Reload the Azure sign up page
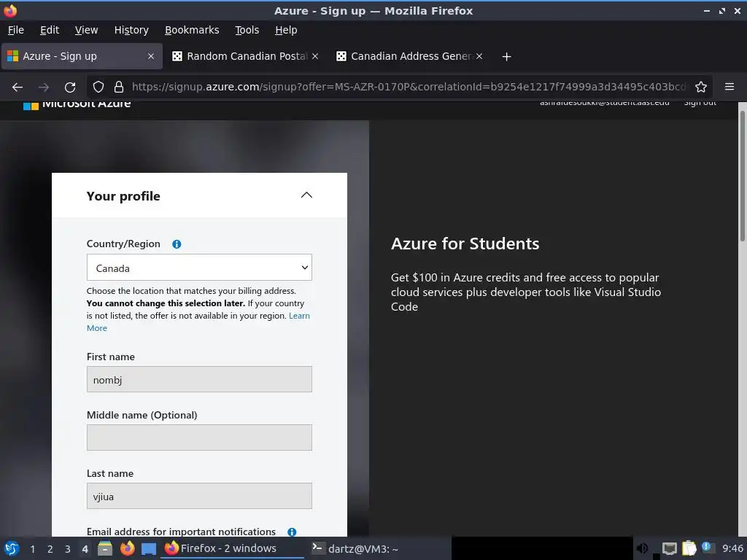747x560 pixels. tap(70, 87)
